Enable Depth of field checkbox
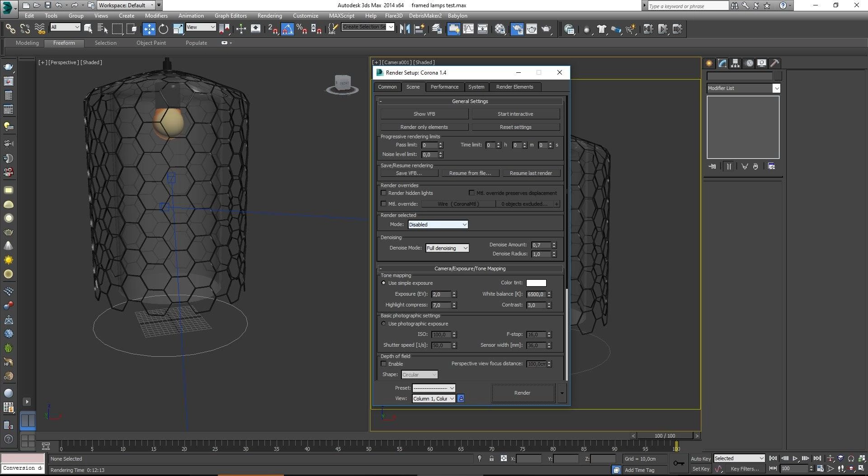The height and width of the screenshot is (476, 868). point(383,364)
